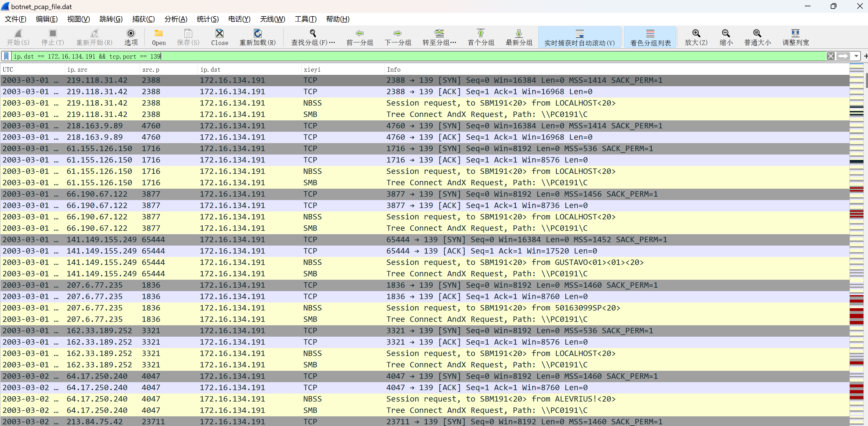Click the packet list minimap scrollbar
The width and height of the screenshot is (868, 426).
tap(856, 245)
